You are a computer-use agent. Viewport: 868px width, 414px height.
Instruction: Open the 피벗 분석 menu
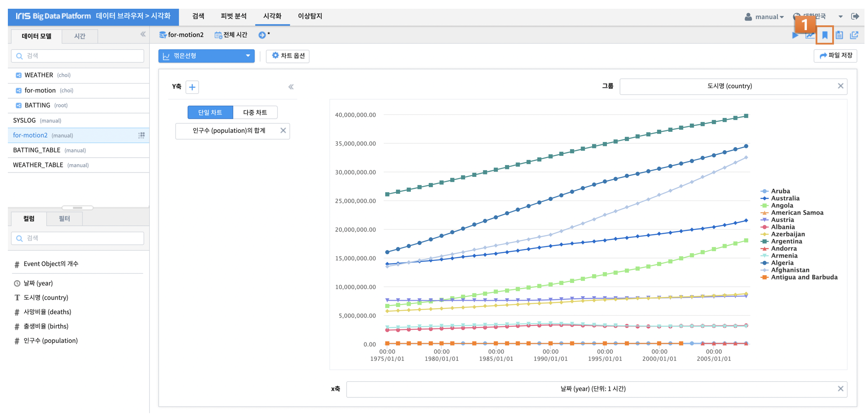pyautogui.click(x=234, y=16)
